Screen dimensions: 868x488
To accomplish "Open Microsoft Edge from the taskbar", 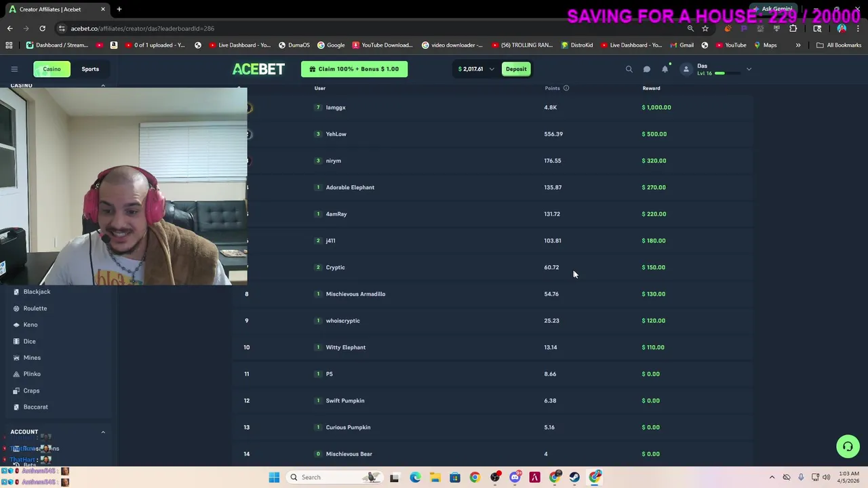I will [x=415, y=477].
